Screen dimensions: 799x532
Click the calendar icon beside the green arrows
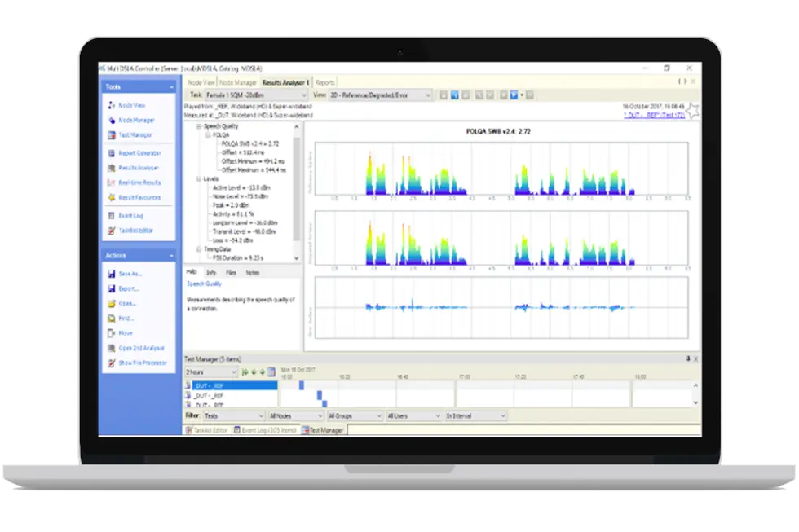point(271,372)
